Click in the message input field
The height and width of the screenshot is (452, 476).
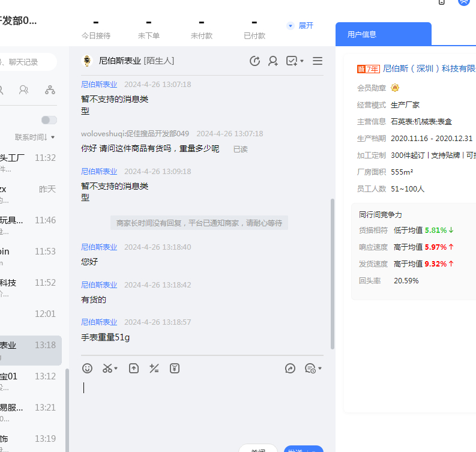(201, 402)
